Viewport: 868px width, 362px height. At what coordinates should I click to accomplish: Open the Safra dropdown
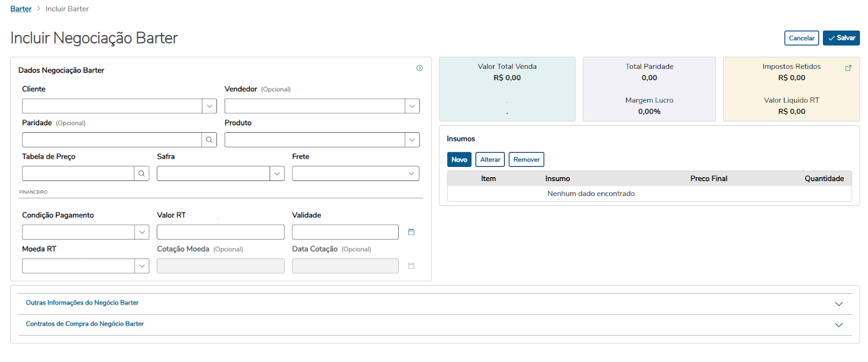(x=277, y=173)
